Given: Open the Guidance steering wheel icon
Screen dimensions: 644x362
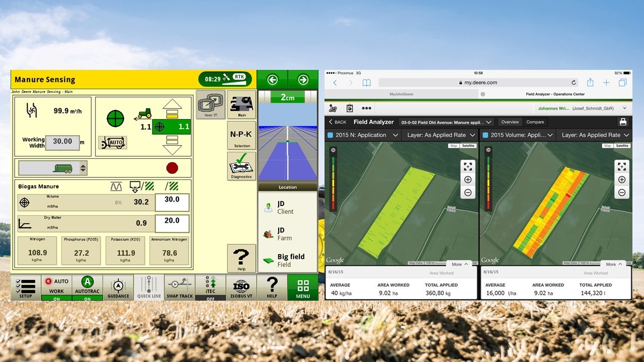Looking at the screenshot, I should pos(118,287).
